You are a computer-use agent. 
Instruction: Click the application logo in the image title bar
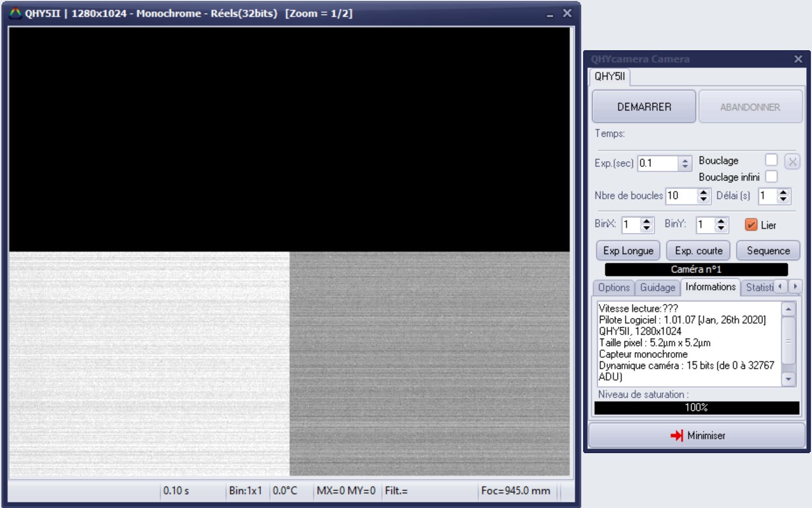[16, 13]
